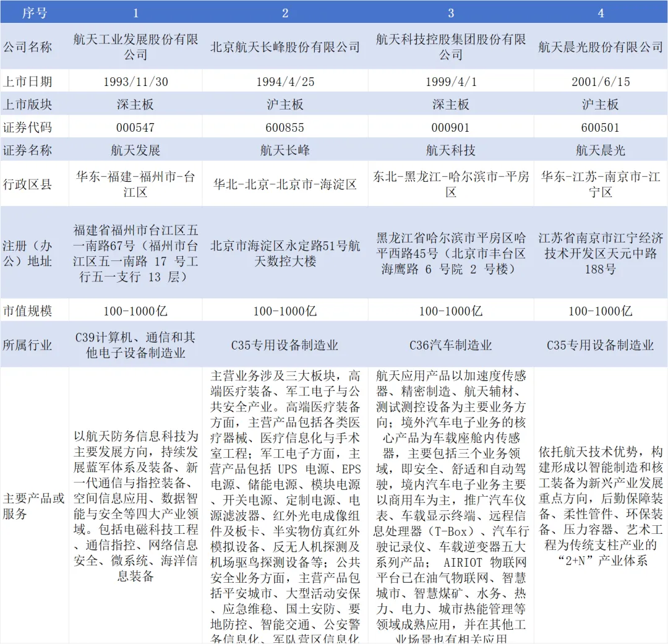Click the row label "市值规模"
668x644 pixels.
pos(27,311)
